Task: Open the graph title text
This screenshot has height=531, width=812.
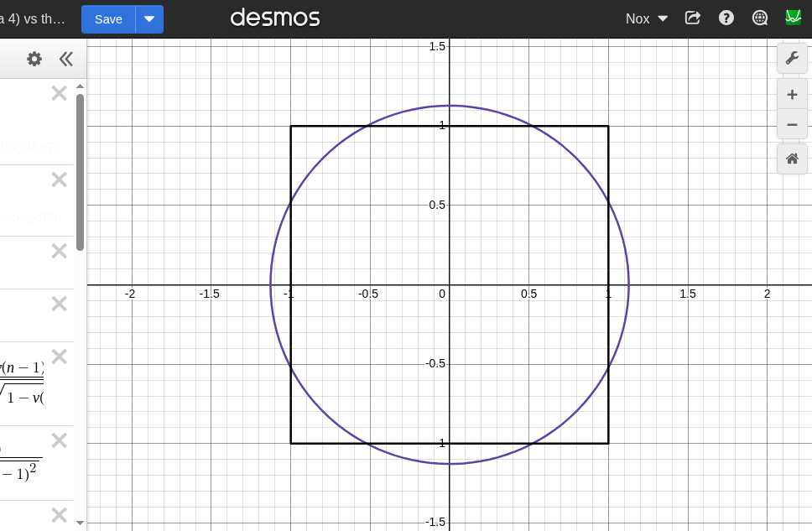Action: 32,19
